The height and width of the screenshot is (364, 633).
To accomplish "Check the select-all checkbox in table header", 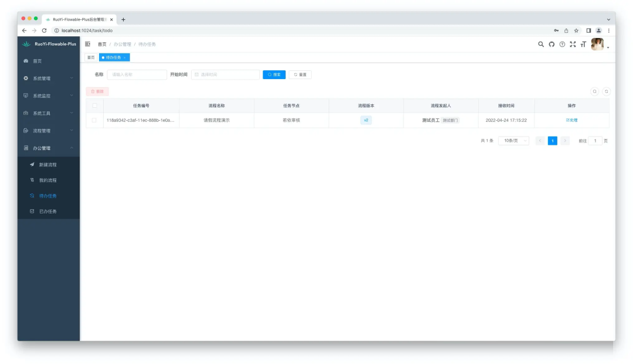I will click(94, 106).
